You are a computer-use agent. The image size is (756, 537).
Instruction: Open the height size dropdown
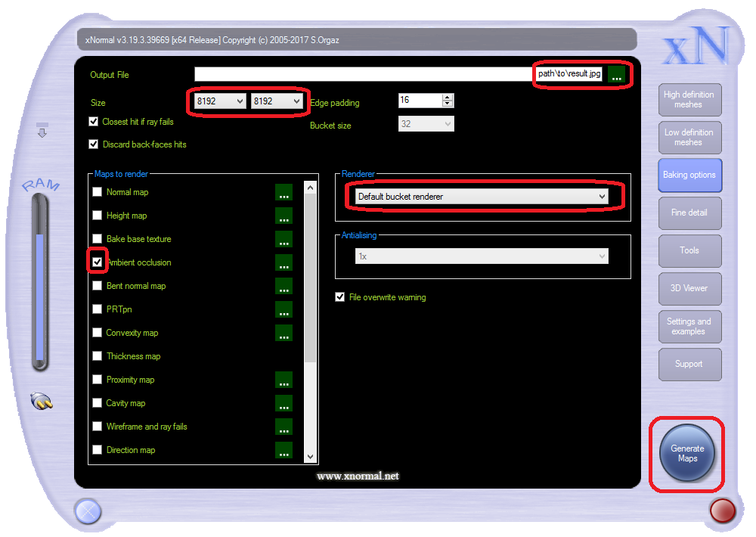point(296,101)
